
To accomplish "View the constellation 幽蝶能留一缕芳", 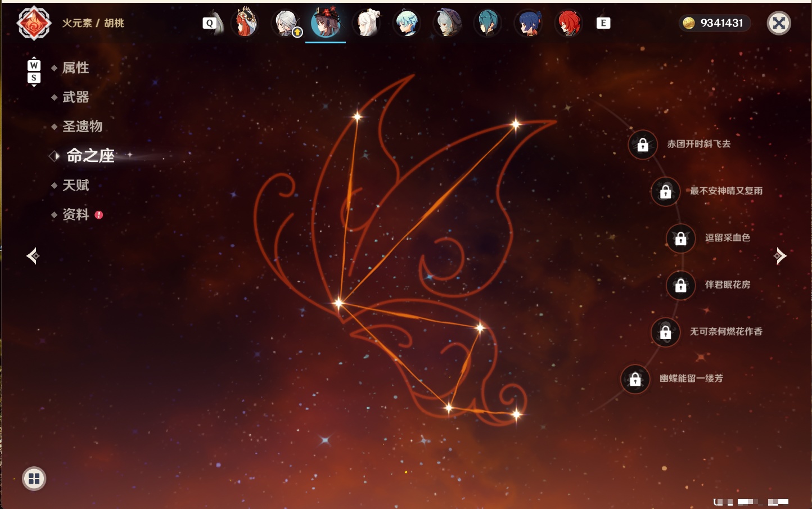I will 691,379.
